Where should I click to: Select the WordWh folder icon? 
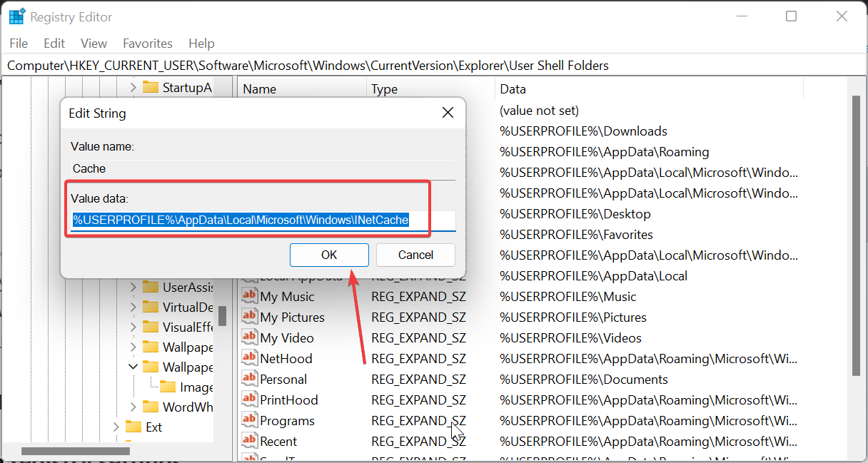coord(150,407)
